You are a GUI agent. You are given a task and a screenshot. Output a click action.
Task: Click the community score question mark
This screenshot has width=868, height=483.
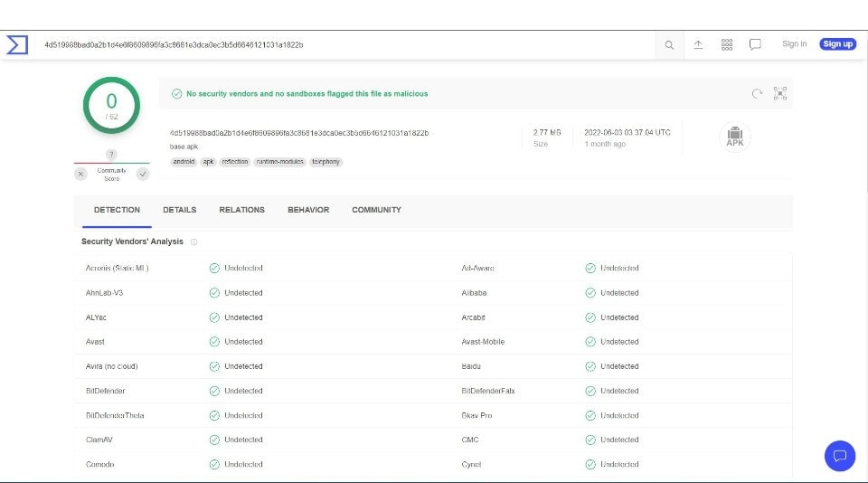tap(112, 155)
